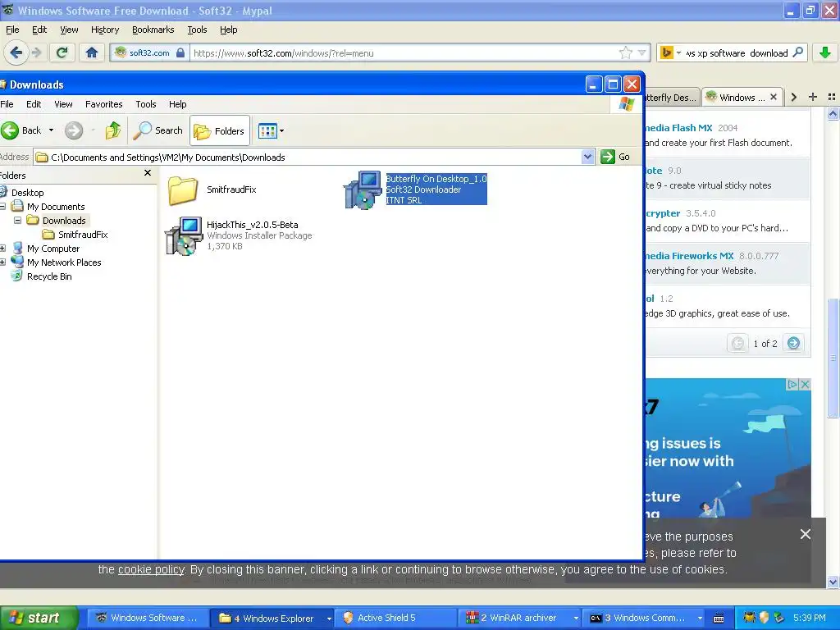The image size is (840, 630).
Task: Click the Explorer Up folder icon
Action: pos(113,130)
